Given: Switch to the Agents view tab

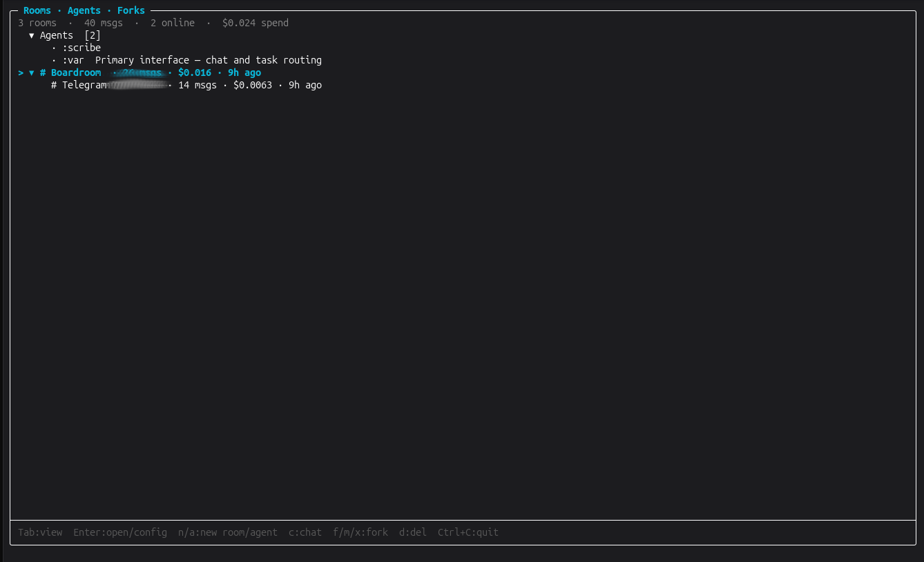Looking at the screenshot, I should coord(84,10).
